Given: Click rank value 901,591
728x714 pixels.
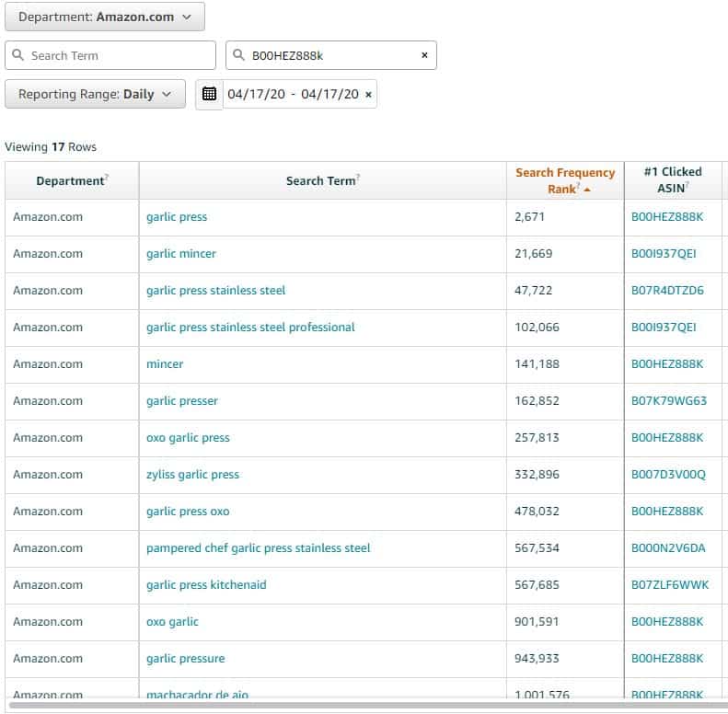Looking at the screenshot, I should point(537,622).
